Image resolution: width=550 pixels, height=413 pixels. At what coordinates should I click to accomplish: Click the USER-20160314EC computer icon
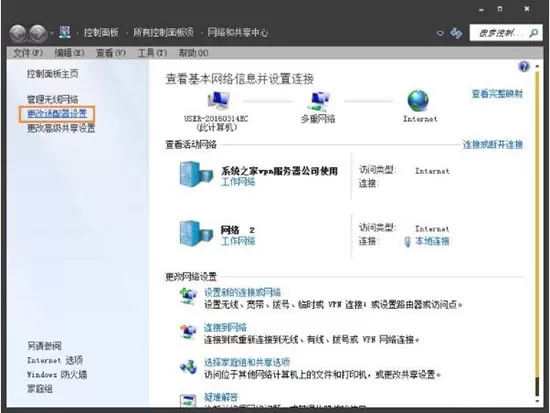point(218,101)
